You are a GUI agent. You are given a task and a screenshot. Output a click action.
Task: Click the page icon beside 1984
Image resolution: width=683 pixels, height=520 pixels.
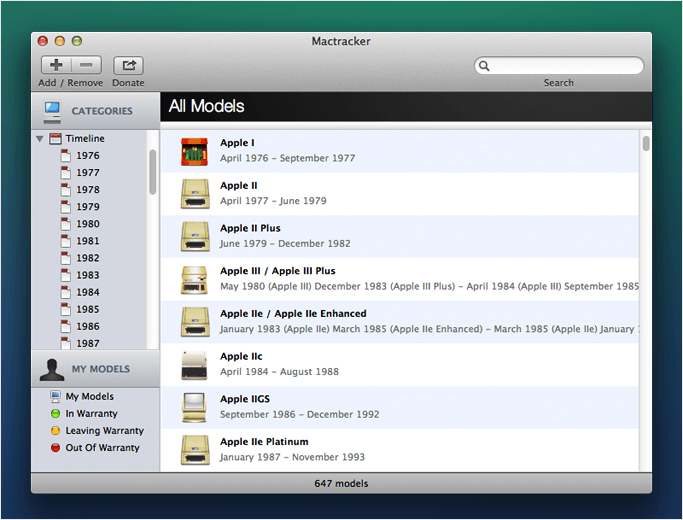point(65,292)
